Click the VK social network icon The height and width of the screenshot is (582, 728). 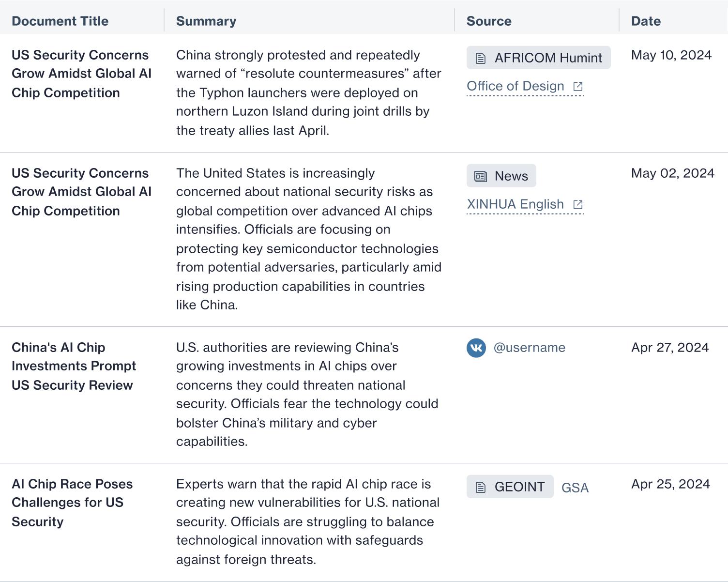[x=476, y=348]
